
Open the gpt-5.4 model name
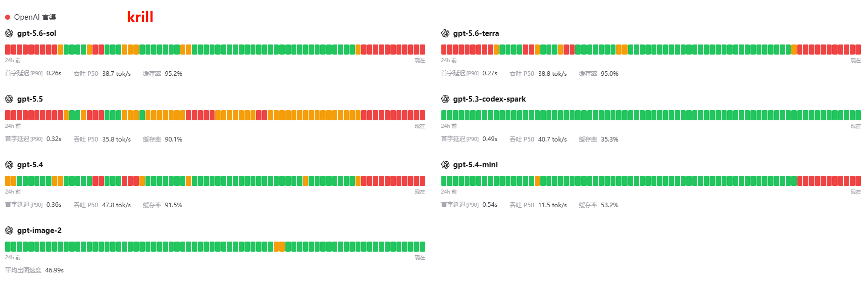pyautogui.click(x=30, y=165)
